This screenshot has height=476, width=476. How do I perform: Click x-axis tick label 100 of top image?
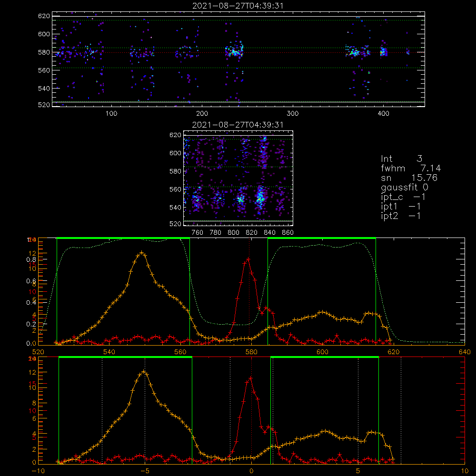click(111, 114)
